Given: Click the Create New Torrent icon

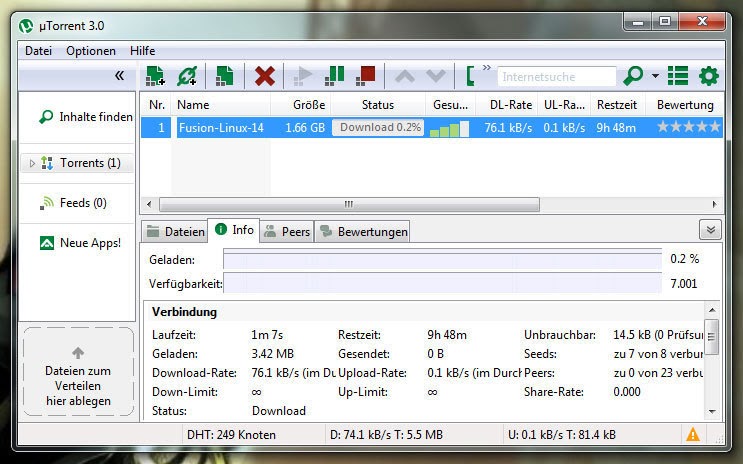Looking at the screenshot, I should 225,76.
